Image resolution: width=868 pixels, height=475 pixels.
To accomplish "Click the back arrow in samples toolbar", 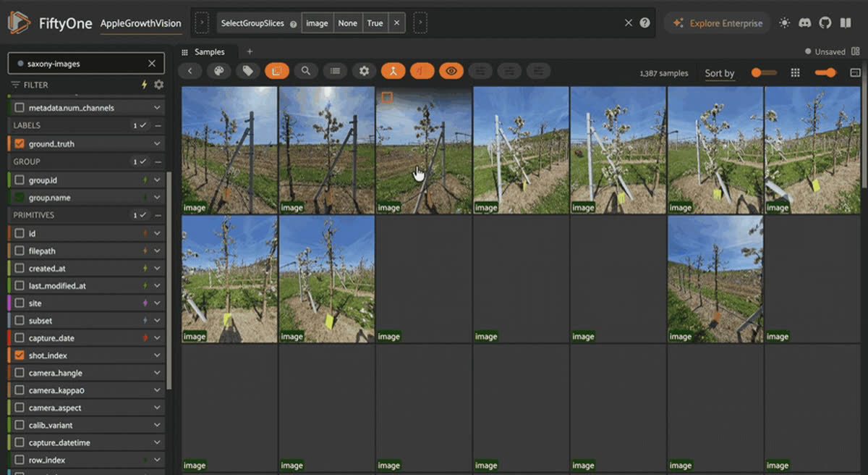I will (190, 71).
